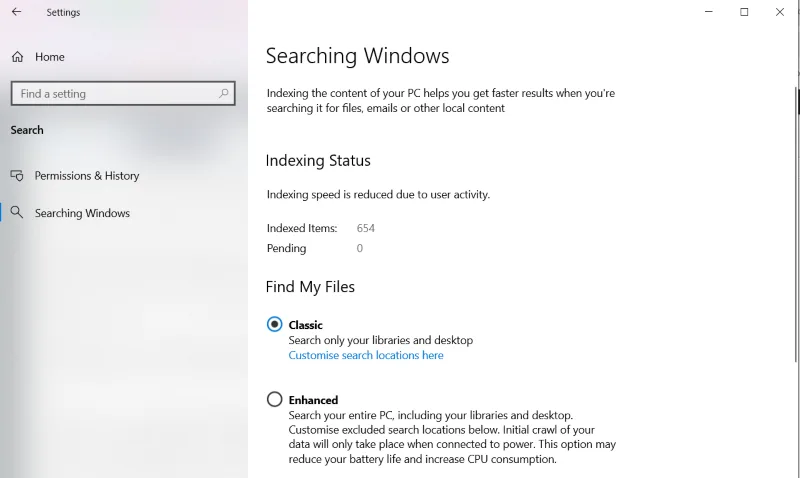Open Permissions & History section
This screenshot has width=800, height=478.
tap(87, 175)
